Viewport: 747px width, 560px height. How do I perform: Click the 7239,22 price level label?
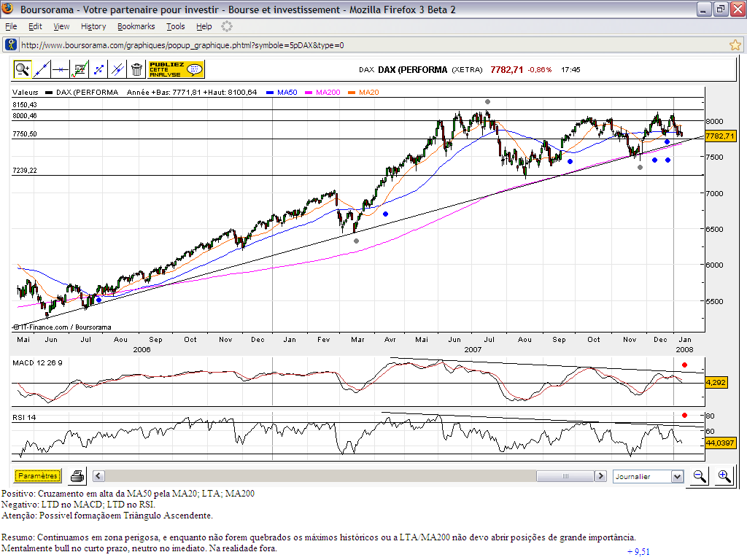click(25, 171)
